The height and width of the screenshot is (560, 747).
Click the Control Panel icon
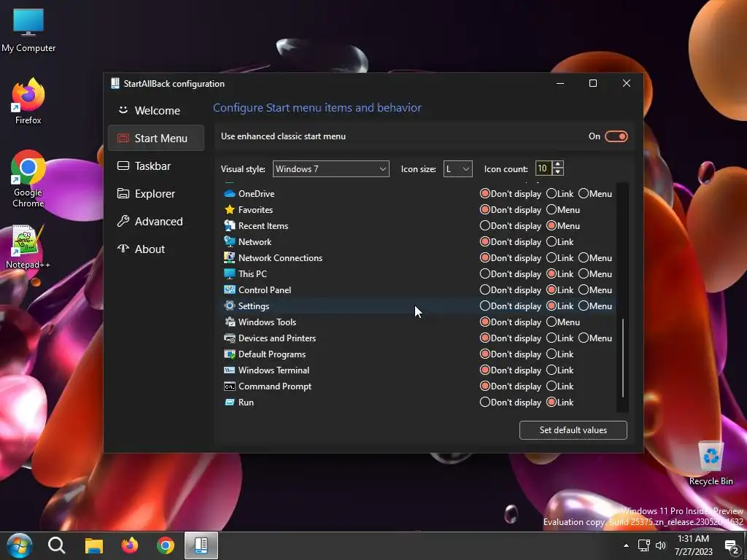click(x=230, y=290)
